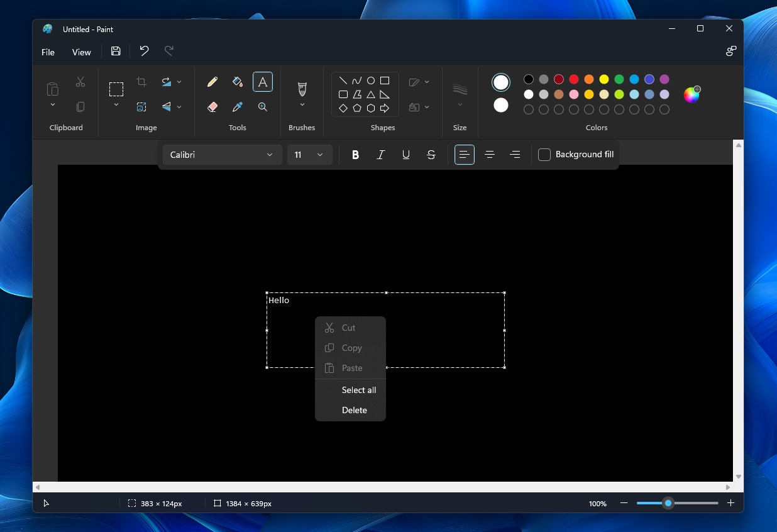
Task: Choose the Color picker eyedropper tool
Action: 238,107
